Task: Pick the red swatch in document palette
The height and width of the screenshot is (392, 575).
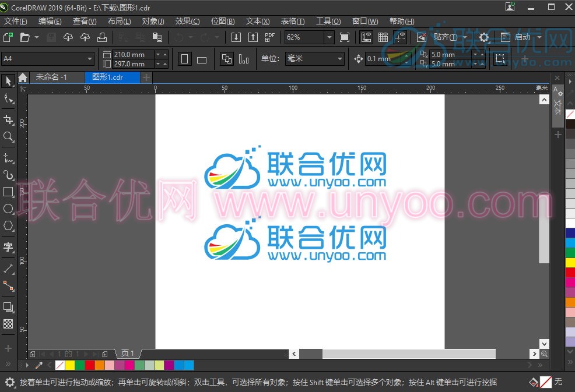Action: coord(90,365)
